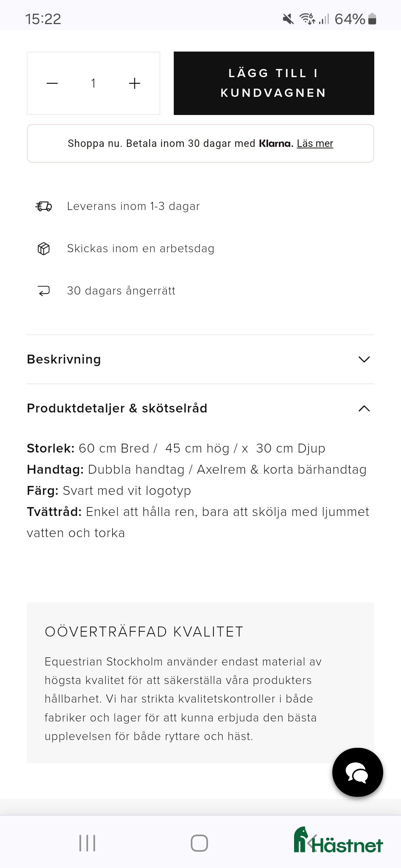
Task: Tap the clock showing 15:22
Action: (45, 19)
